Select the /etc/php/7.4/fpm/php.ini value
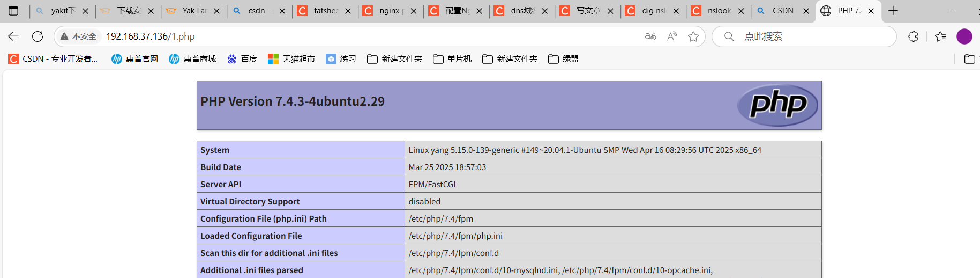 pos(455,236)
